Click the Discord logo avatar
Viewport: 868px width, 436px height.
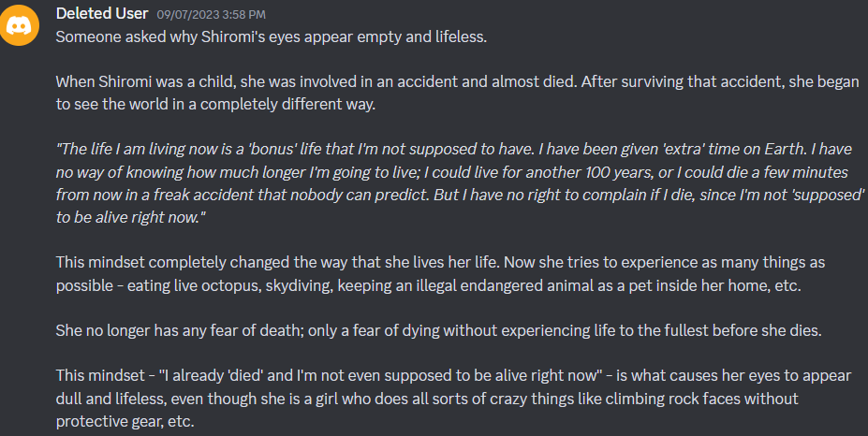(x=20, y=25)
